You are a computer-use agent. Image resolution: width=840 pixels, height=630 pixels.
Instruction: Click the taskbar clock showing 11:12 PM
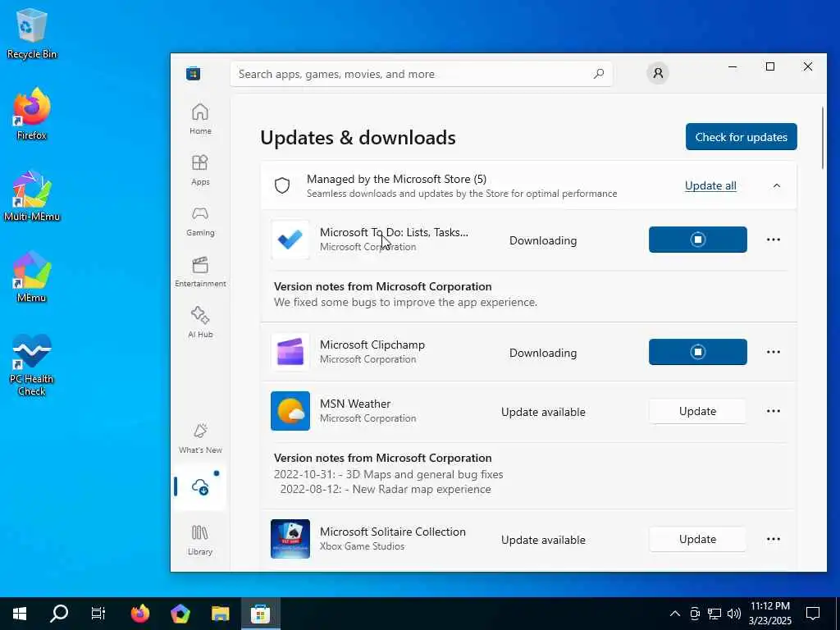770,614
